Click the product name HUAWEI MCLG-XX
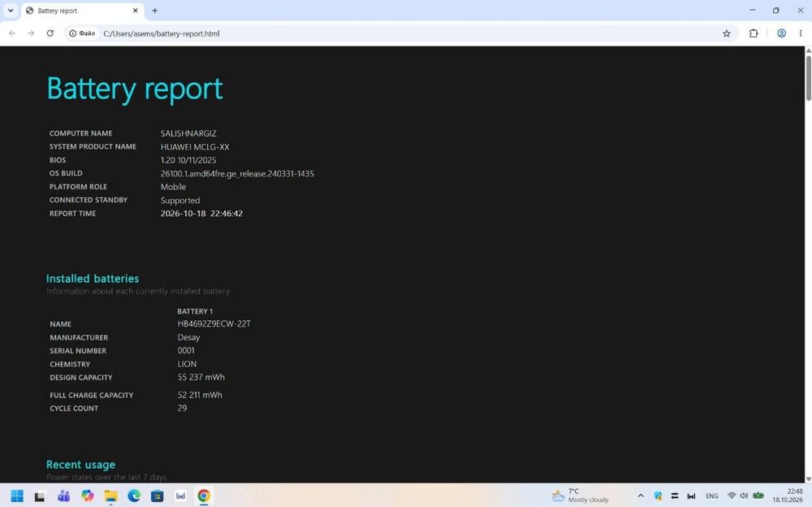The width and height of the screenshot is (812, 507). click(x=195, y=147)
